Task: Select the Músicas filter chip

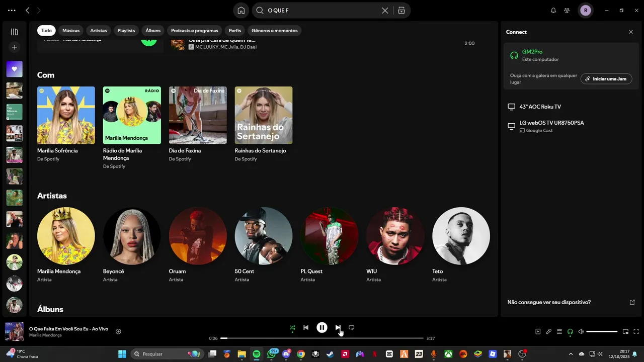Action: 71,31
